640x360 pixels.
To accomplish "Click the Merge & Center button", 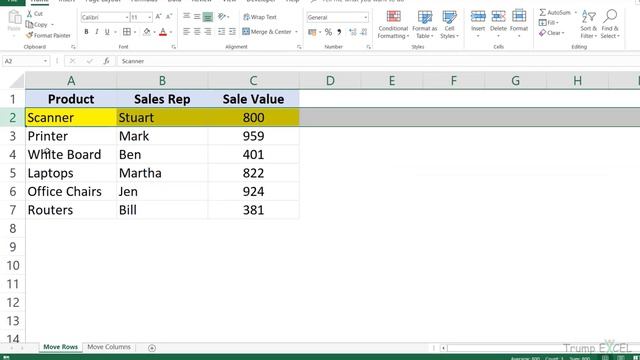I will (x=267, y=32).
